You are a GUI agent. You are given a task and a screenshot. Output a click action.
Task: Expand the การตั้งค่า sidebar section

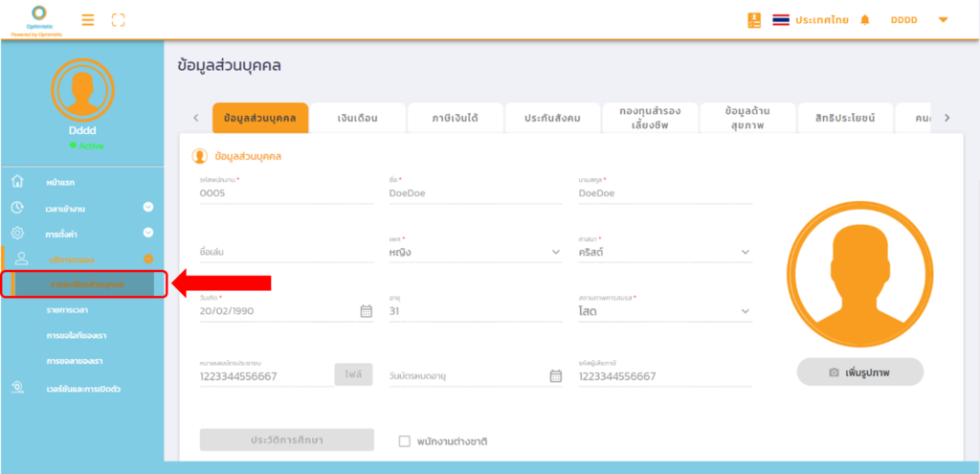tap(148, 233)
